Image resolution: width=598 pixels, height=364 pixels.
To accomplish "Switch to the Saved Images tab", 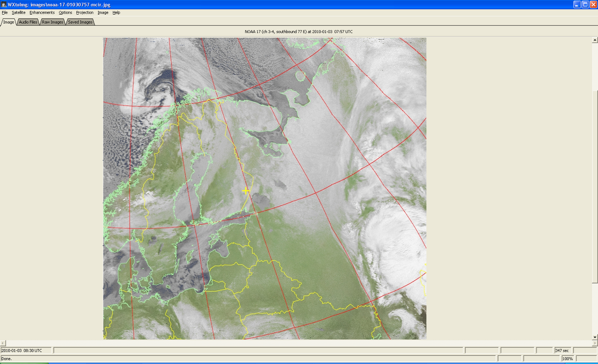I will point(80,22).
